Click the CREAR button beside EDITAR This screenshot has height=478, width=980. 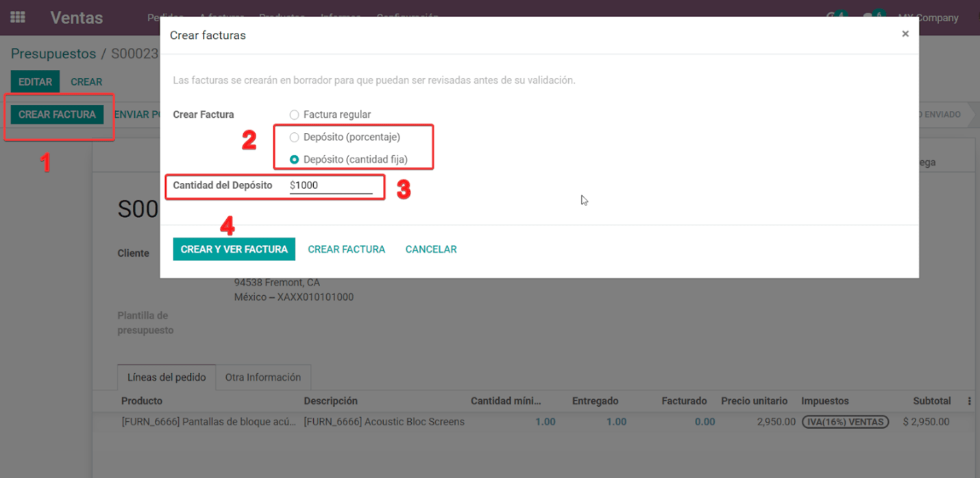[x=86, y=81]
